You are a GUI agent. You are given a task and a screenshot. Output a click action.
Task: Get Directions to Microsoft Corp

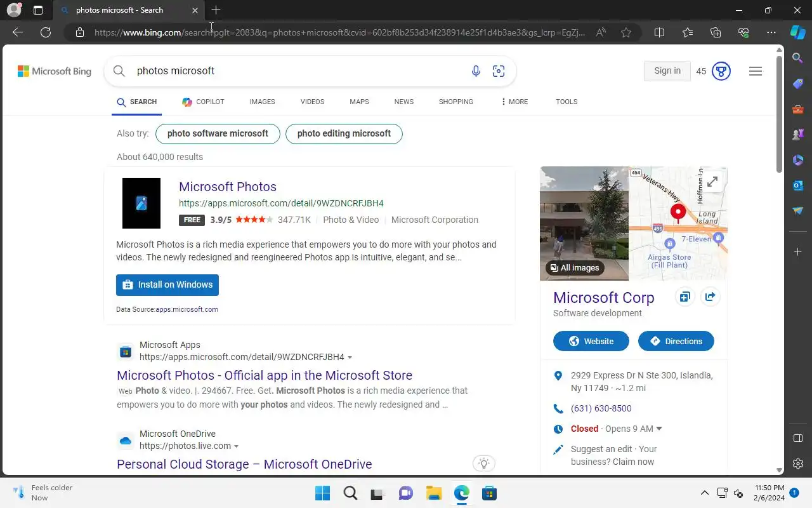(676, 341)
